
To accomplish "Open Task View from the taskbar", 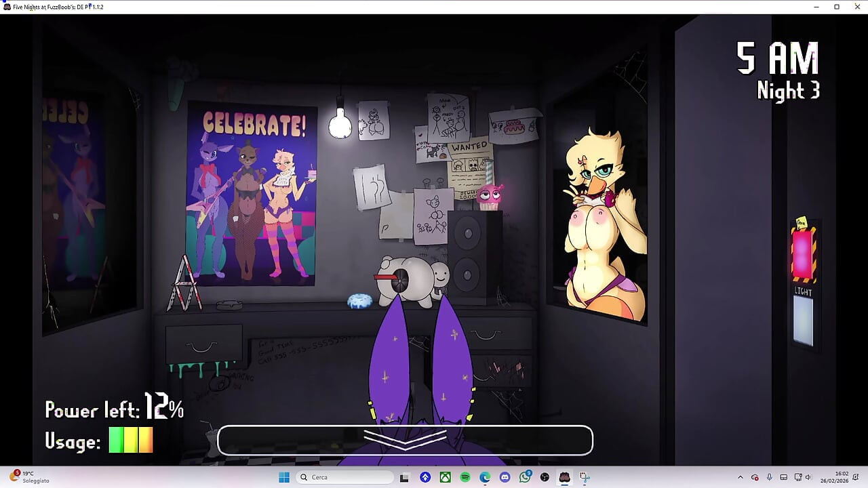I will click(x=404, y=477).
